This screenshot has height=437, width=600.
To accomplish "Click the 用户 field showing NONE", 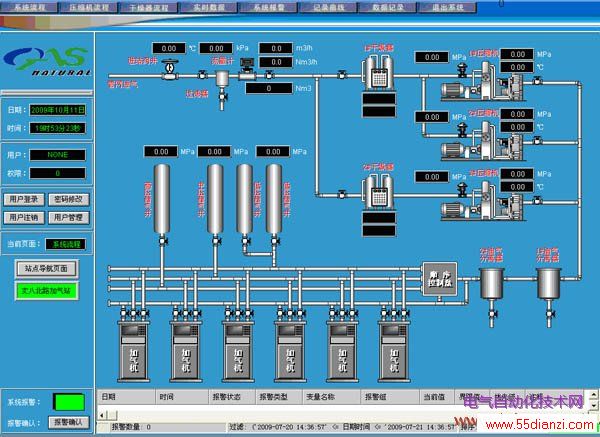I will 58,155.
